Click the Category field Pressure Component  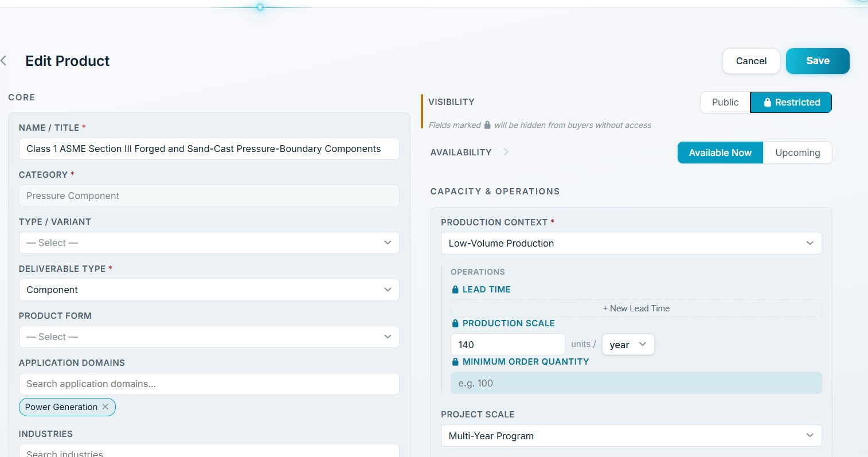click(x=209, y=196)
